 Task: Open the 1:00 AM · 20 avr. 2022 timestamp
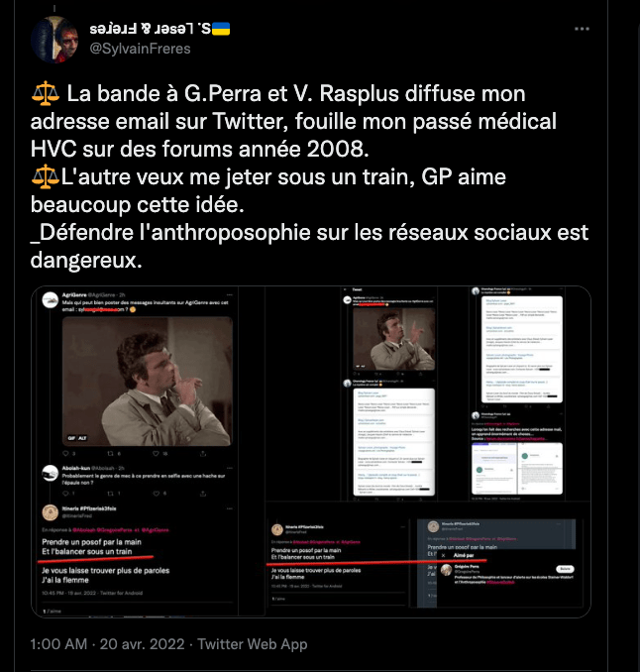tap(108, 644)
